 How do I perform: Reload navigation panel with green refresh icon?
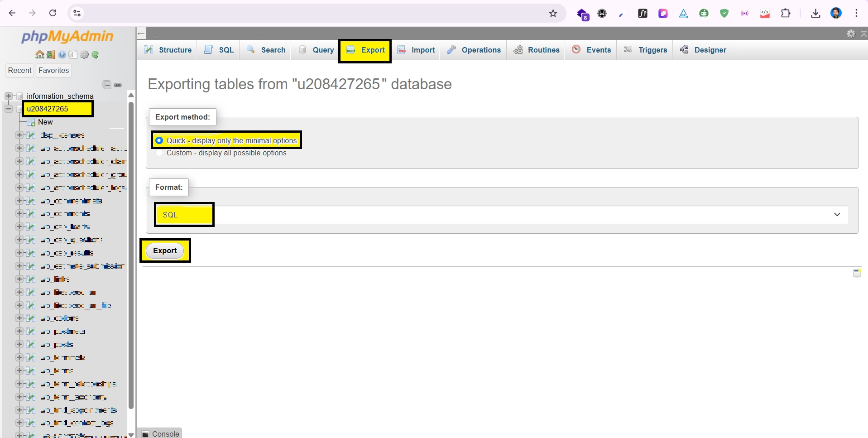click(x=95, y=55)
